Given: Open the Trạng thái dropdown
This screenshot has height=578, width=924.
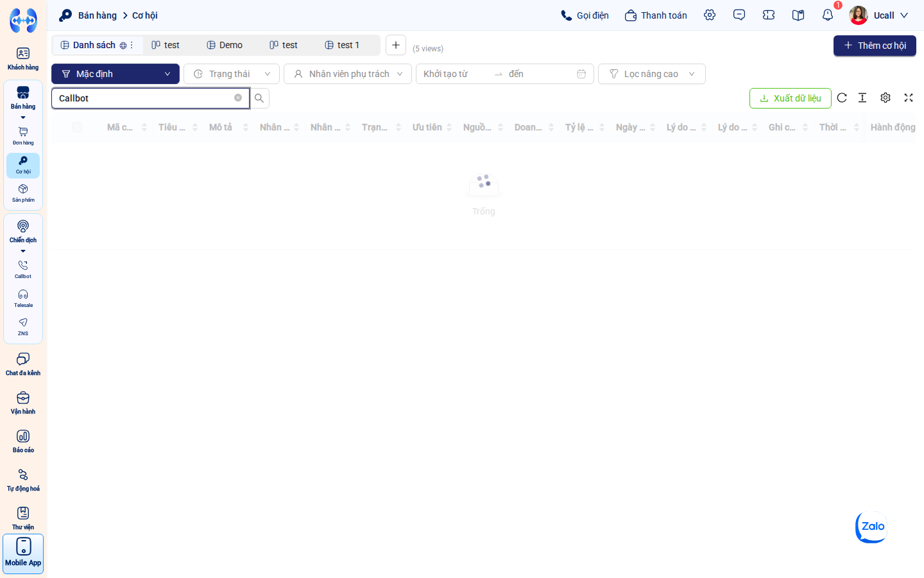Looking at the screenshot, I should click(232, 74).
